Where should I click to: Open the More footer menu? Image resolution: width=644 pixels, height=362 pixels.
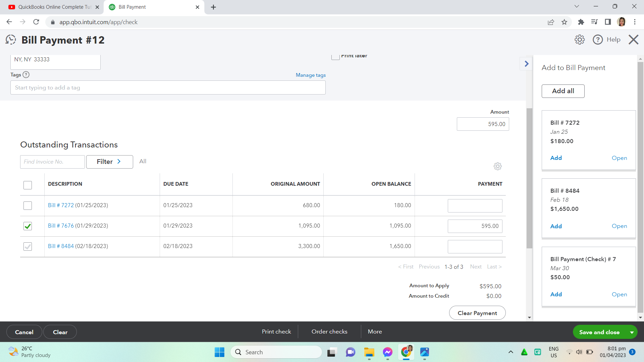click(375, 331)
